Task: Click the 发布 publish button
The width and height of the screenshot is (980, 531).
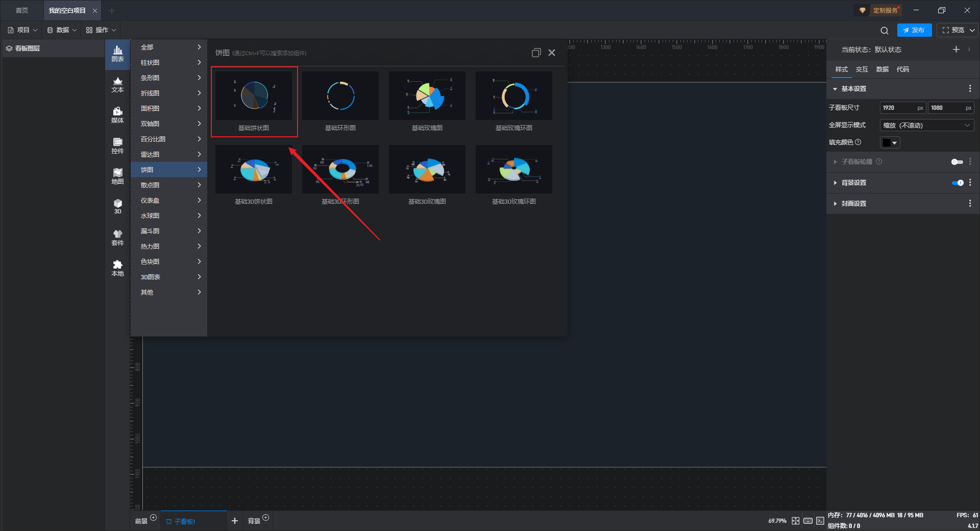Action: (x=914, y=30)
